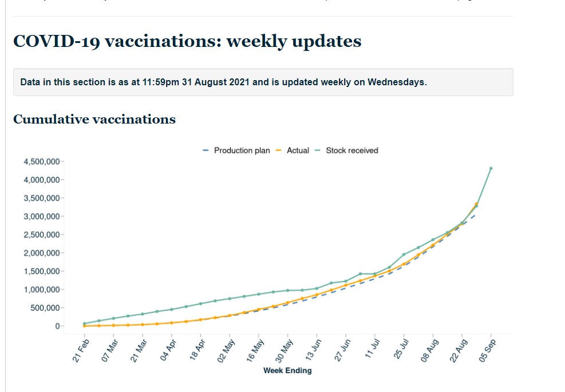The height and width of the screenshot is (392, 565).
Task: Click the blue dash Production plan legend marker
Action: [206, 151]
